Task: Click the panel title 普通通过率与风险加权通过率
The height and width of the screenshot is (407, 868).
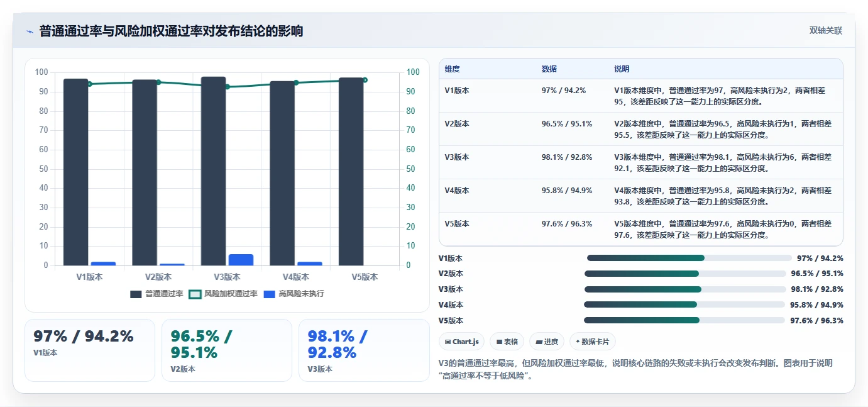Action: pyautogui.click(x=171, y=31)
